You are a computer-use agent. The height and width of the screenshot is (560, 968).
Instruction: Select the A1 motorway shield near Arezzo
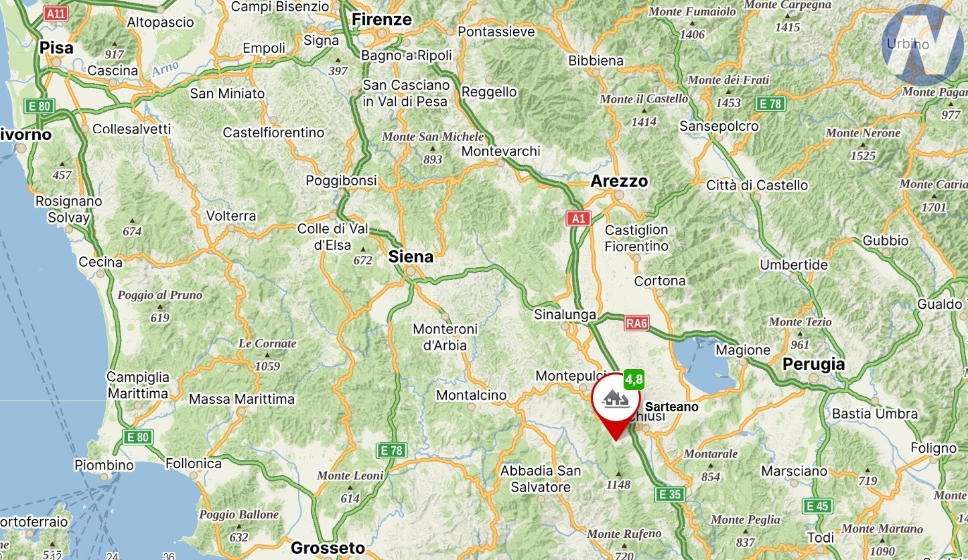(577, 218)
